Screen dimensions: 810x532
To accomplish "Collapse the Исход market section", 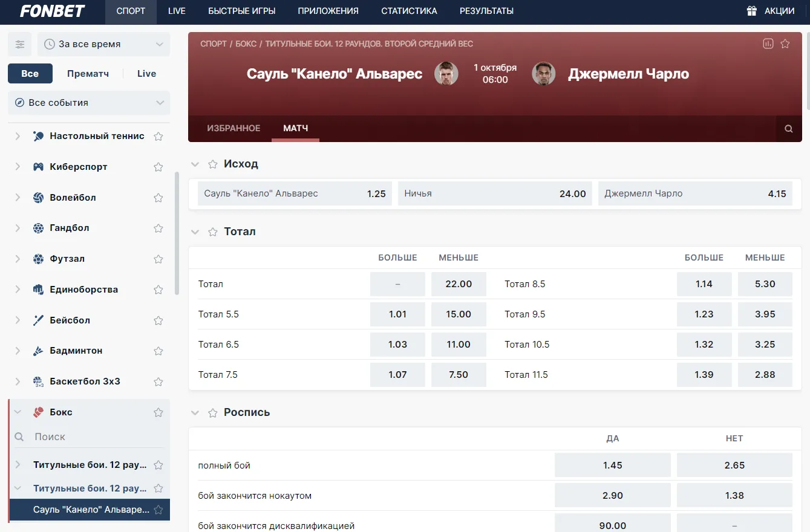I will coord(195,164).
